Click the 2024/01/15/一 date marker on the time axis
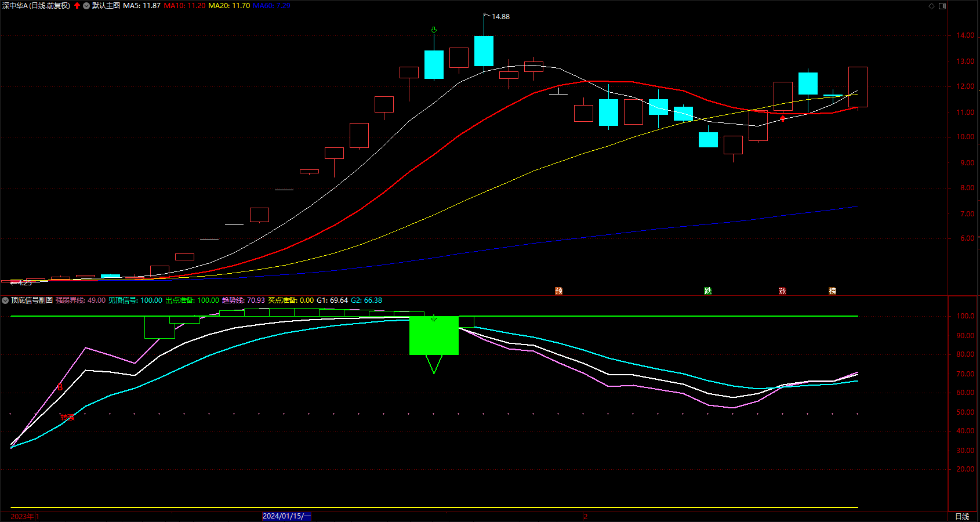The height and width of the screenshot is (522, 980). pyautogui.click(x=286, y=516)
